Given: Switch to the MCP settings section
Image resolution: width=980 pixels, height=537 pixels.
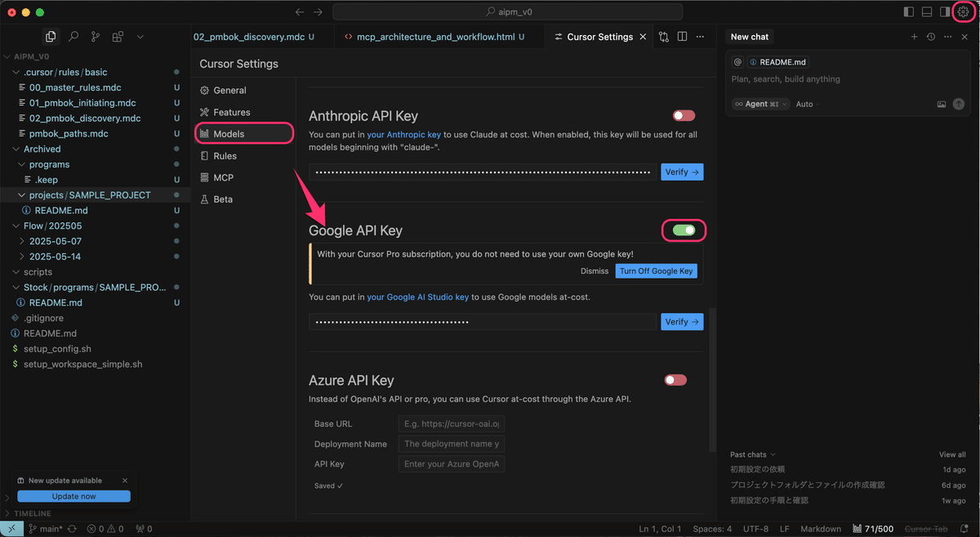Looking at the screenshot, I should 223,177.
